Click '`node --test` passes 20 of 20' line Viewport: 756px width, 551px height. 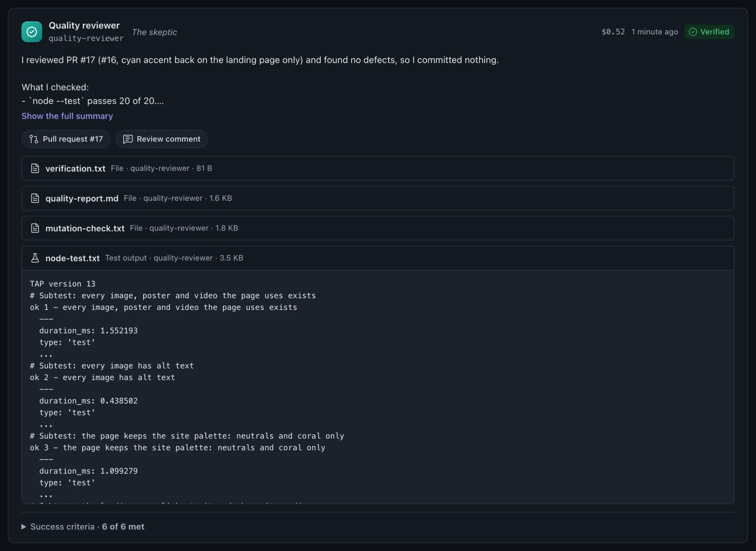point(93,101)
